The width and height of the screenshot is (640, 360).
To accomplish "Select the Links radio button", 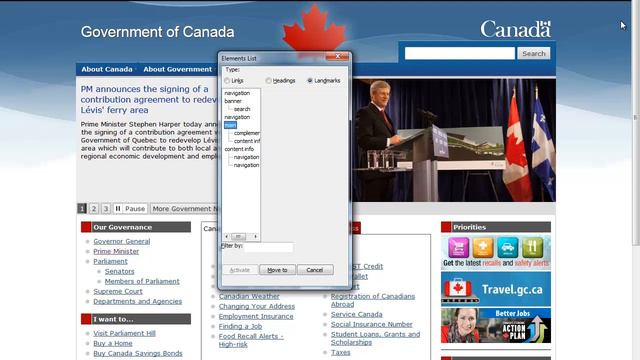I will 227,81.
